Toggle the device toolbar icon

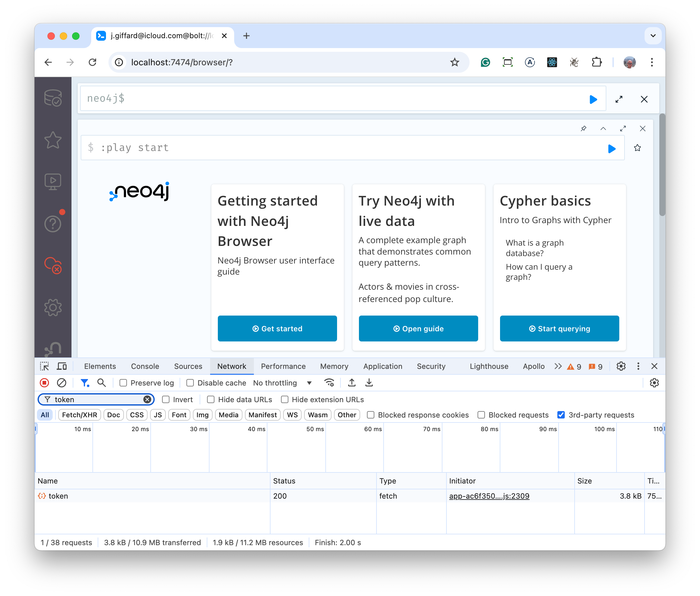click(62, 366)
